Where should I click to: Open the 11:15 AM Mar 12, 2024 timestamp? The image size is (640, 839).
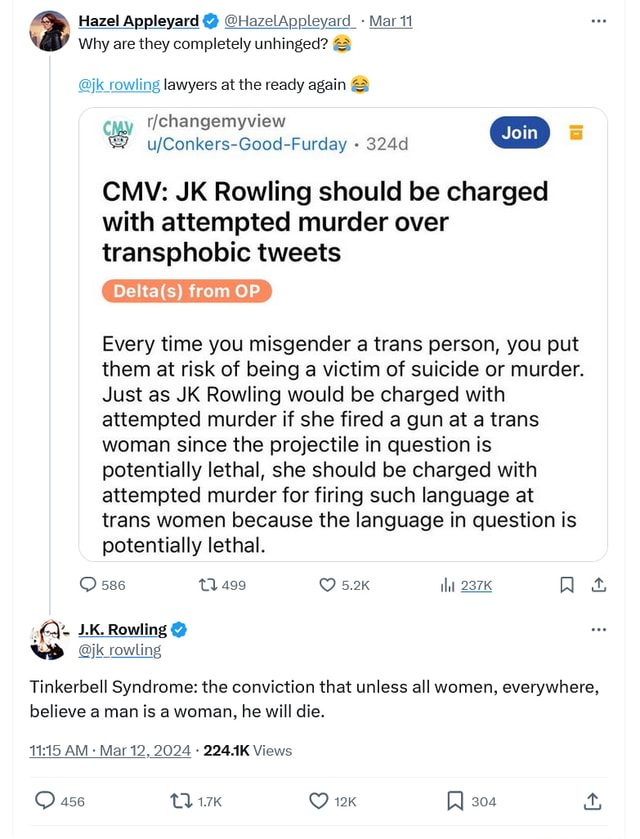tap(110, 750)
